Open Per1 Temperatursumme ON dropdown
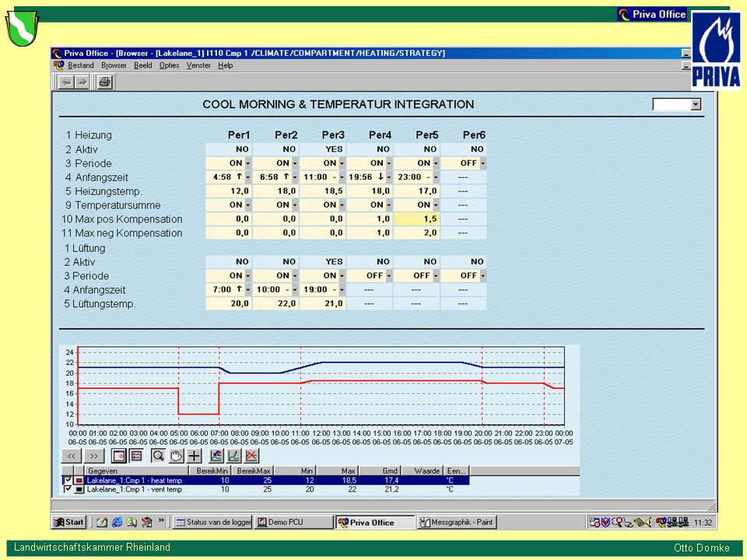The width and height of the screenshot is (747, 560). 247,205
